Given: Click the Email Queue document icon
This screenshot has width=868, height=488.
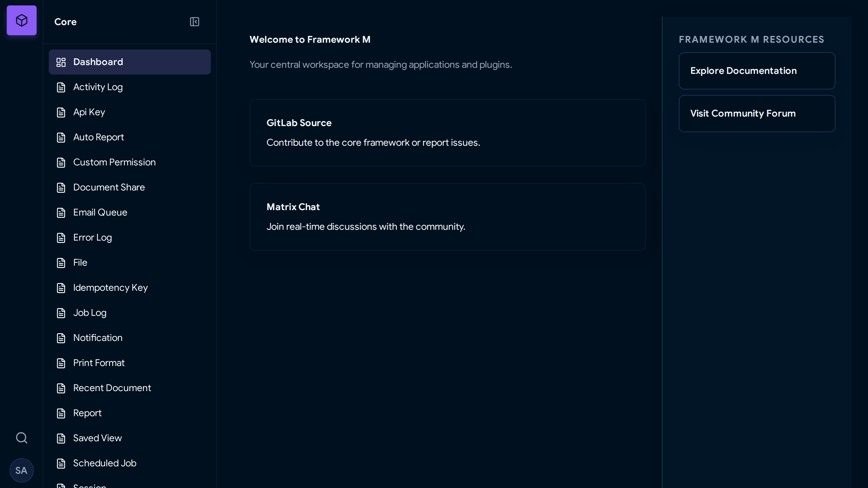Looking at the screenshot, I should pyautogui.click(x=61, y=212).
